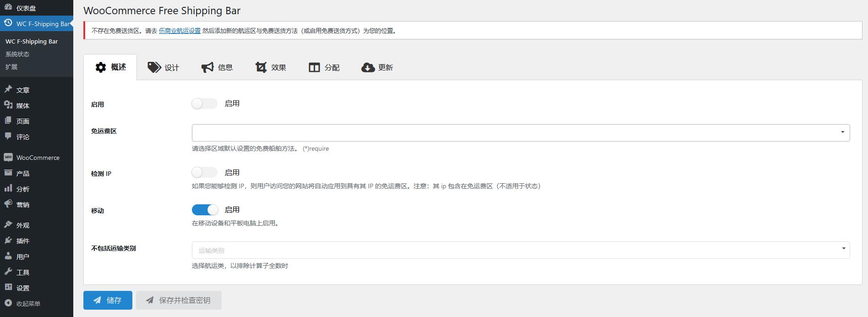Open the 插件 plugins menu
Image resolution: width=868 pixels, height=317 pixels.
coord(37,240)
